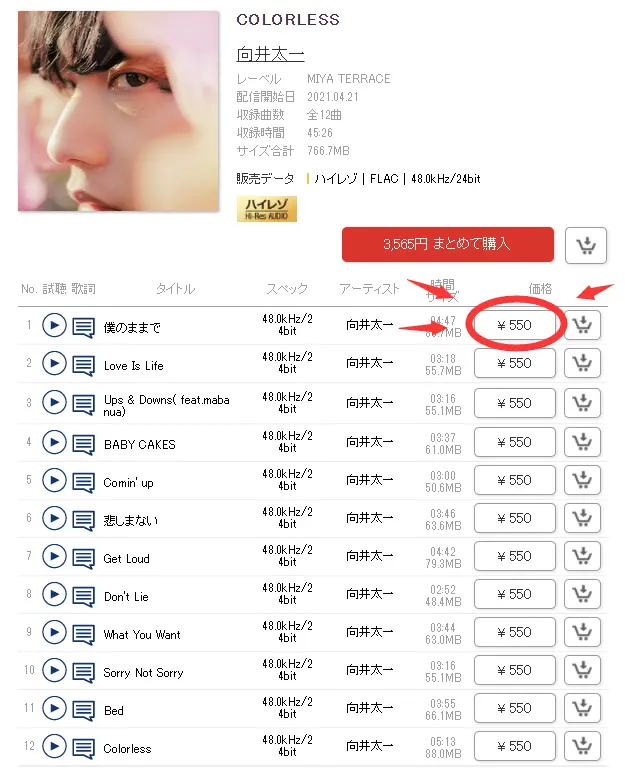The height and width of the screenshot is (775, 625).
Task: Click the Hi-Res AUDIO badge
Action: pos(267,209)
